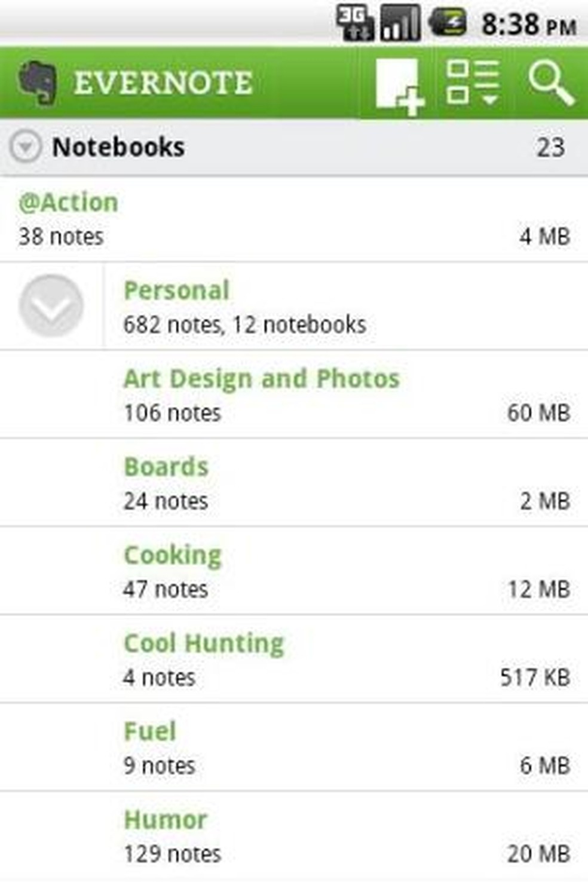This screenshot has height=882, width=588.
Task: Tap the 8:38 PM clock
Action: 528,25
